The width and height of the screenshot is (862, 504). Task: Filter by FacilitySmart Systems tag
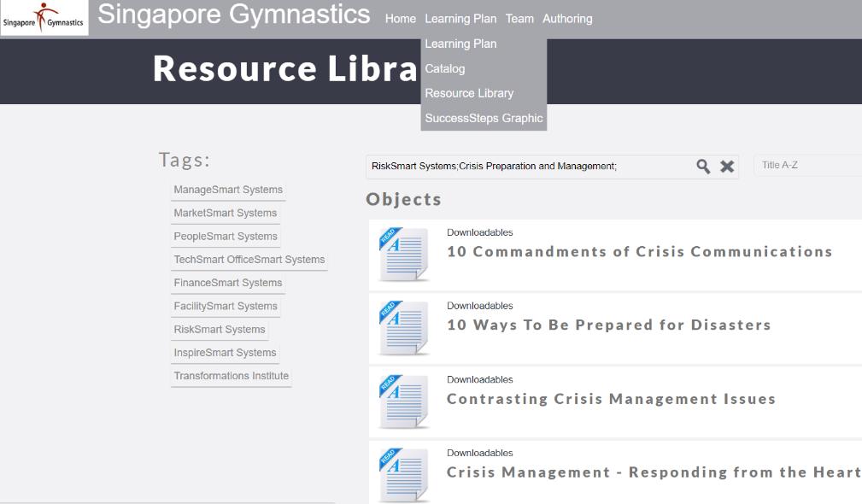click(x=226, y=306)
